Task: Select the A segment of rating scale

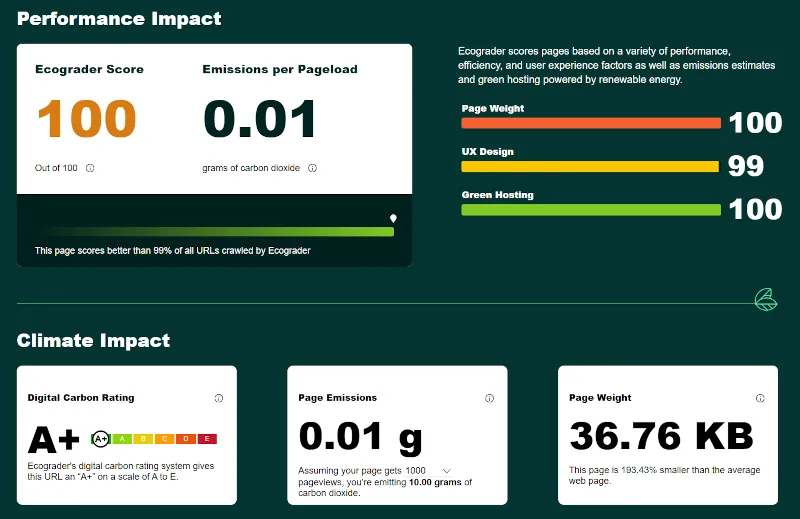Action: point(122,438)
